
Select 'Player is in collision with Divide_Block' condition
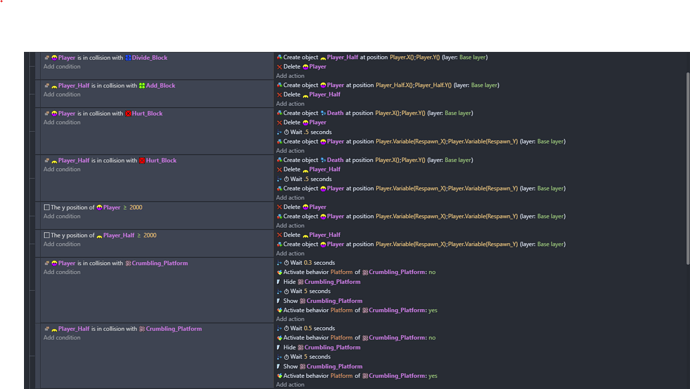106,58
